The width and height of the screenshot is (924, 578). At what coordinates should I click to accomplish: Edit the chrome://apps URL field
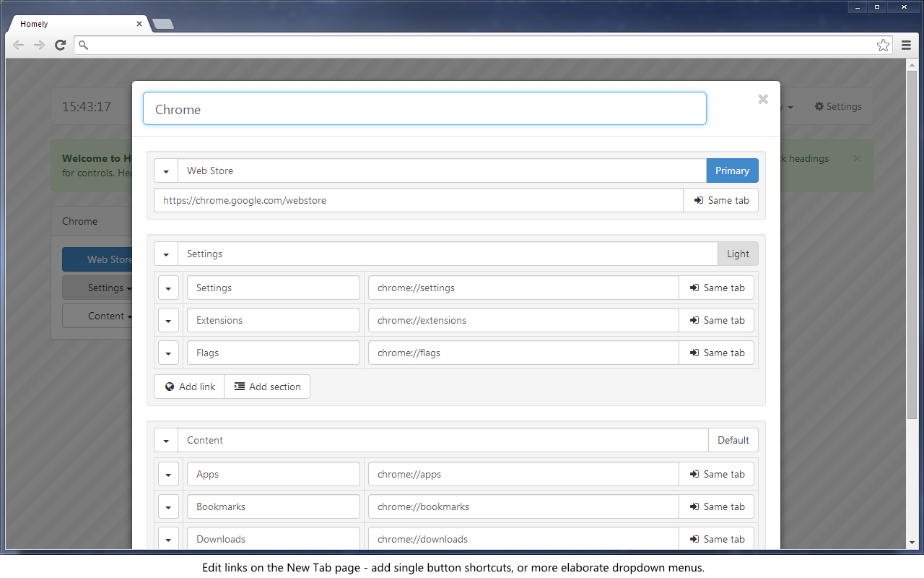[523, 474]
